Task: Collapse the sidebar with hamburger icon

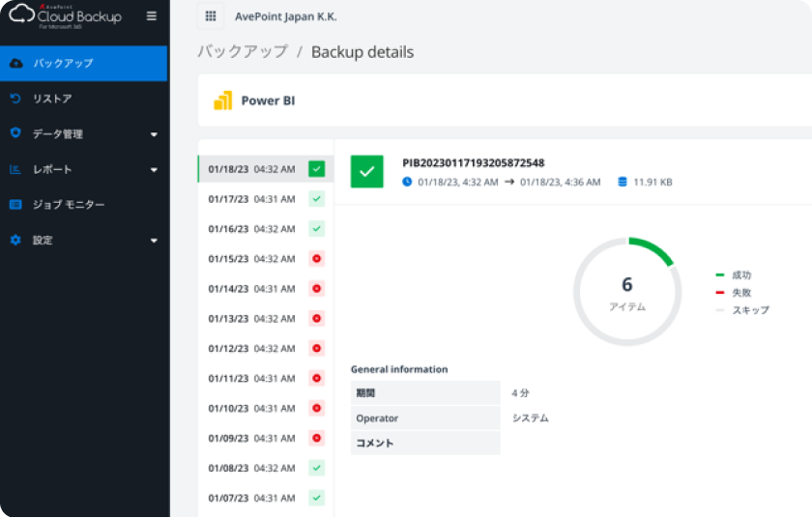Action: click(151, 16)
